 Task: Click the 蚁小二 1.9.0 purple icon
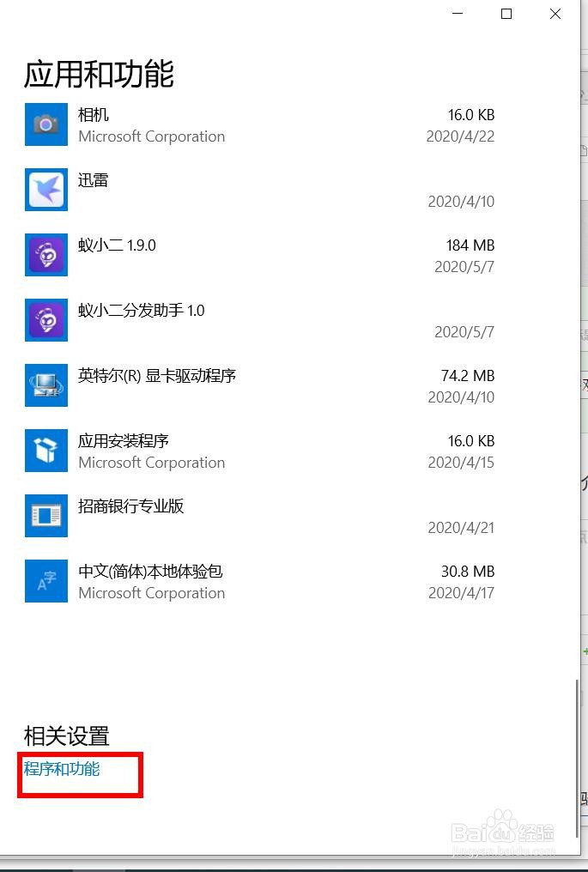click(46, 255)
